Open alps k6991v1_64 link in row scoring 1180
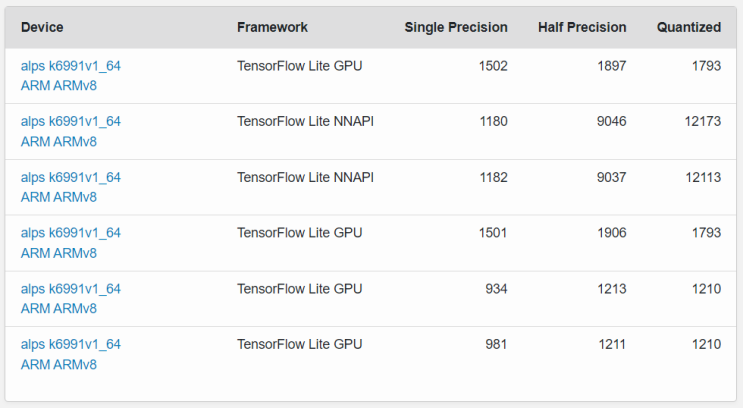 click(71, 122)
